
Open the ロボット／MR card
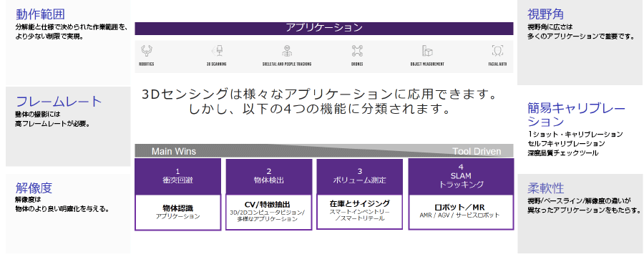pyautogui.click(x=461, y=212)
